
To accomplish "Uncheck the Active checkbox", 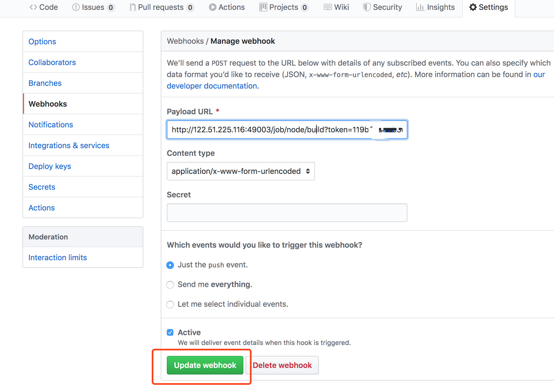I will coord(170,332).
